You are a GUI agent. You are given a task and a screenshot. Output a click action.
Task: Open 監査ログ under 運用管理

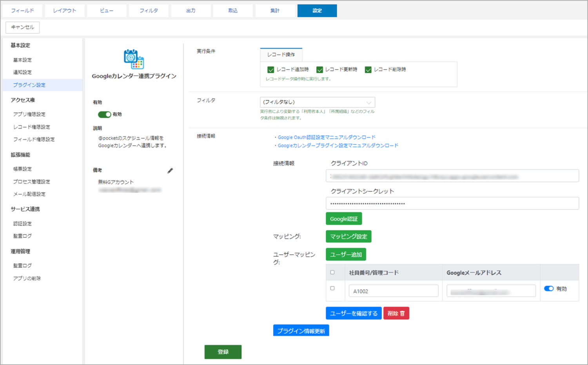[x=22, y=266]
